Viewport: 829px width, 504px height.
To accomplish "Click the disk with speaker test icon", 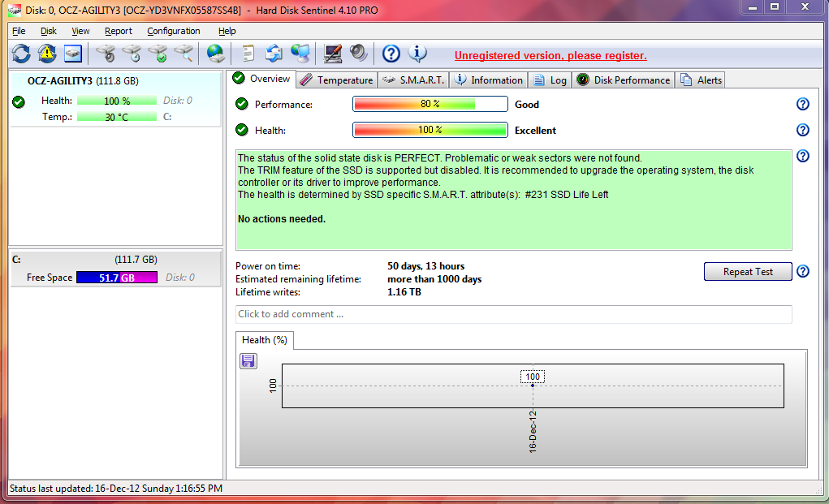I will click(x=106, y=54).
